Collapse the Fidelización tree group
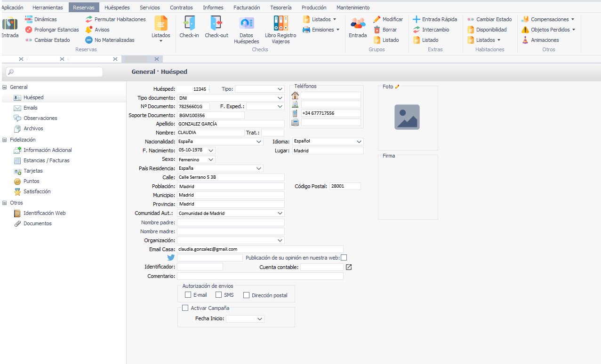Image resolution: width=601 pixels, height=364 pixels. click(5, 140)
